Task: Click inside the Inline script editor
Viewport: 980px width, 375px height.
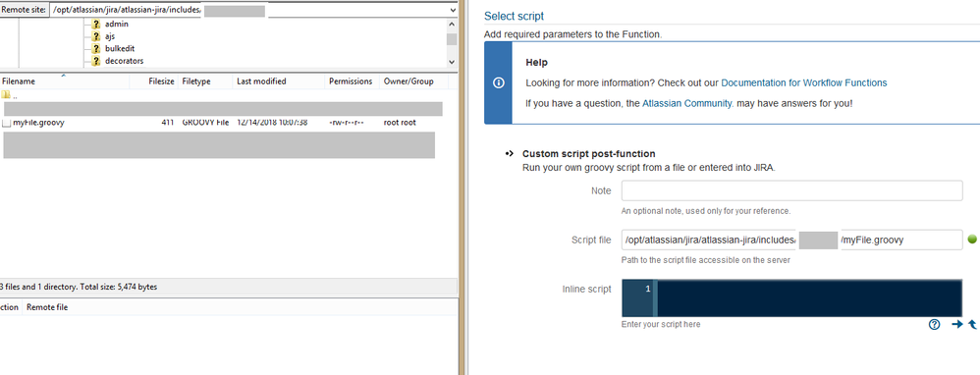Action: coord(809,298)
